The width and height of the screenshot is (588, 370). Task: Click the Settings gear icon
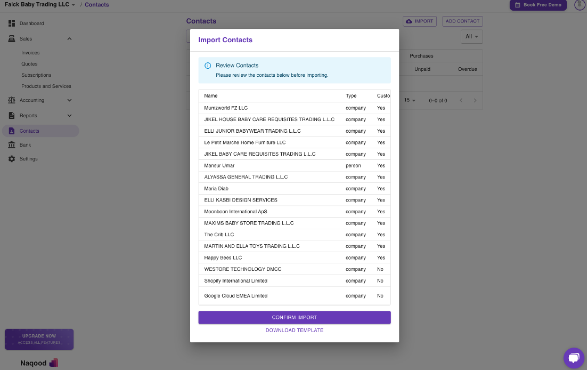point(12,159)
